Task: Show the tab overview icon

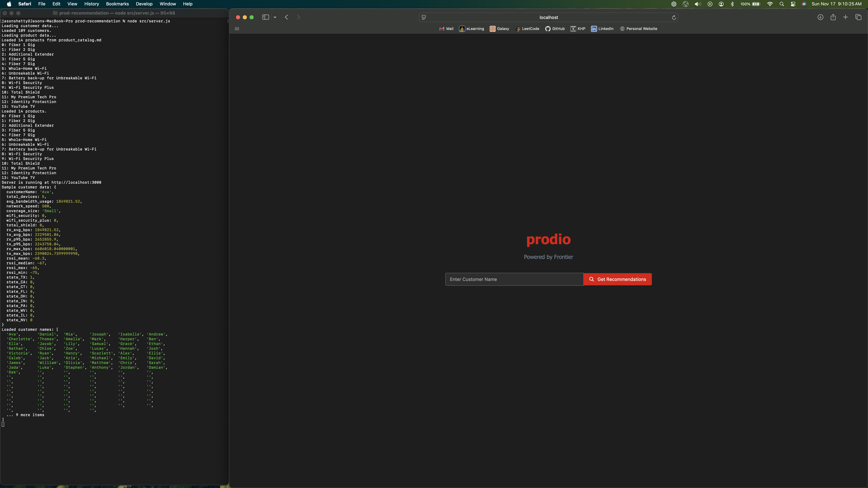Action: [858, 17]
